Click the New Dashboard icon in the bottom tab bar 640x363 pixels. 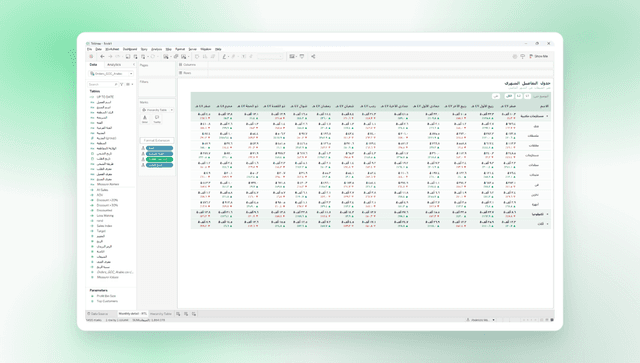pyautogui.click(x=186, y=314)
